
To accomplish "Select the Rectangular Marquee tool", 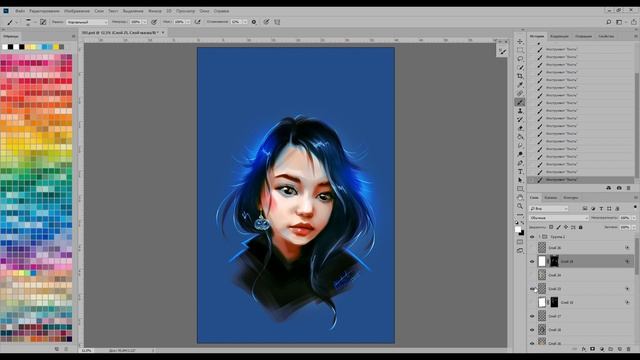I will tap(520, 50).
